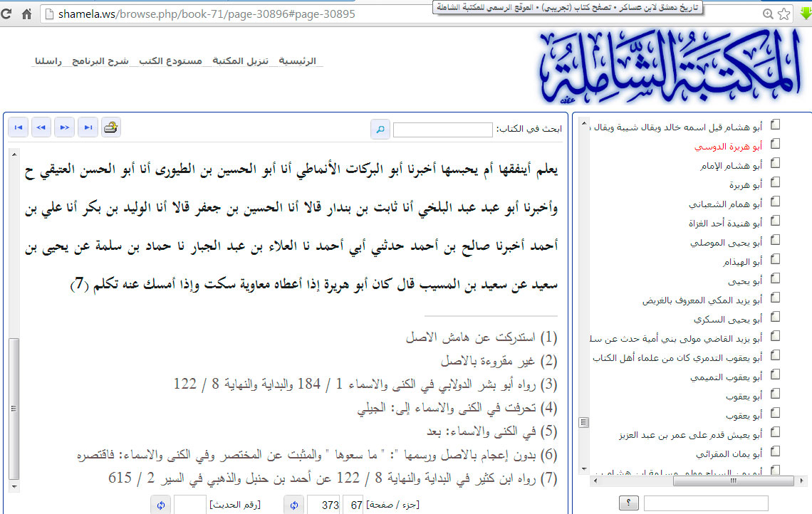Open the راسلنا contact menu item
Viewport: 812px width, 514px height.
tap(48, 61)
